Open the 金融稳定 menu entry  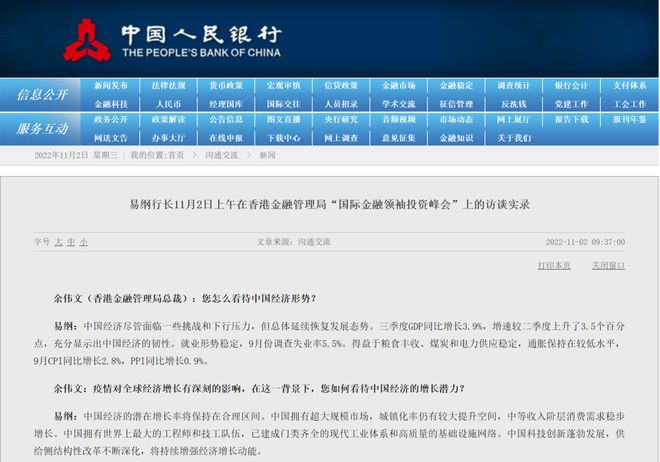click(x=456, y=86)
